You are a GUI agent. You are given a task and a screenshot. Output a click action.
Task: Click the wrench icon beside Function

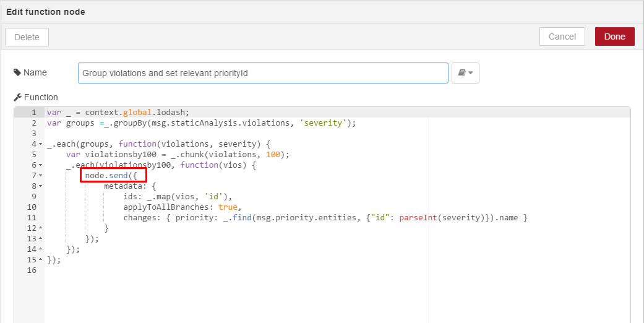18,97
